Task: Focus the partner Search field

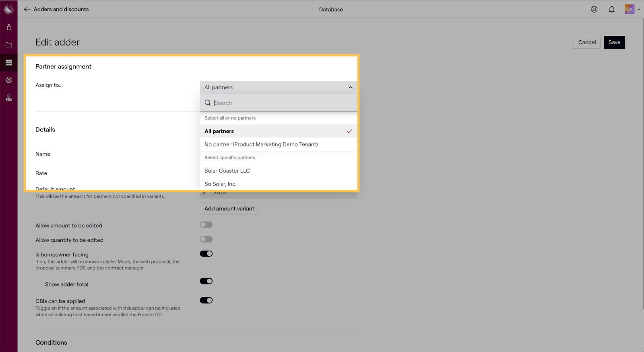Action: 279,103
